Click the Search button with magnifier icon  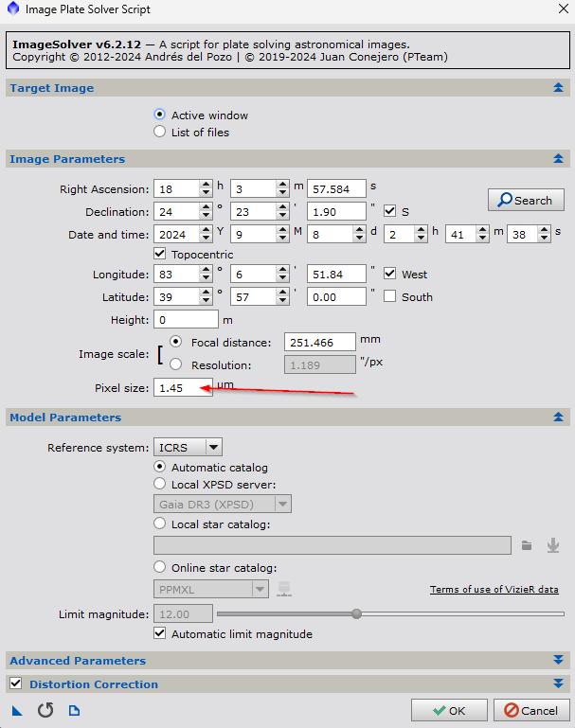click(526, 200)
